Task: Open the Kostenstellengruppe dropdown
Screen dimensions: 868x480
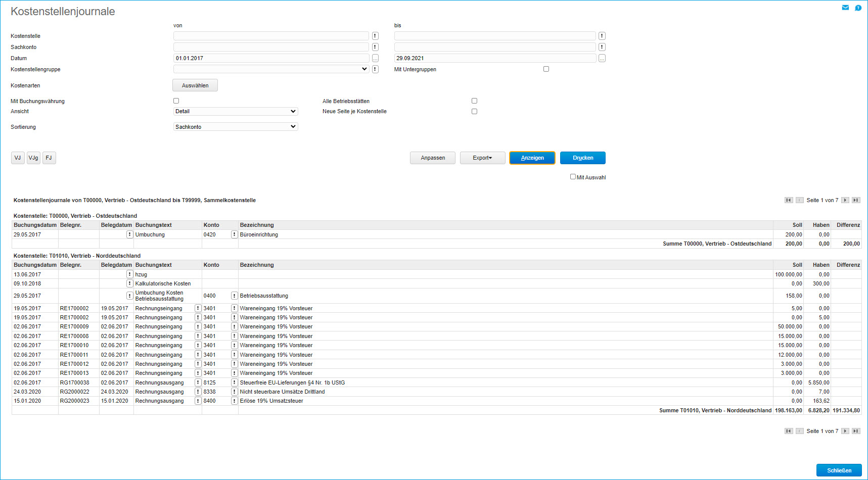Action: [271, 69]
